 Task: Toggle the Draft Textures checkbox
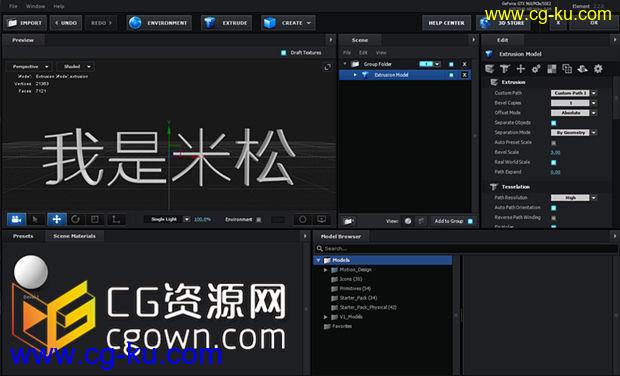(x=284, y=53)
